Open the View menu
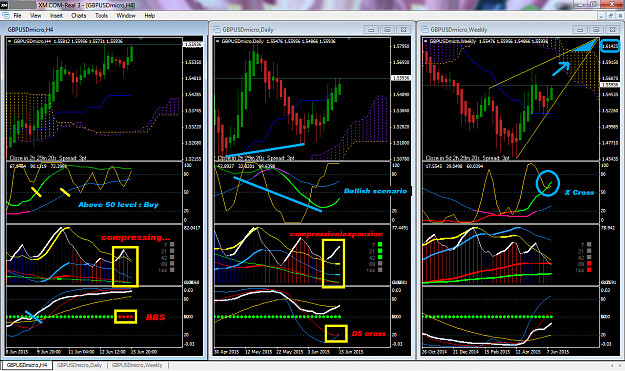625x371 pixels. coord(35,16)
